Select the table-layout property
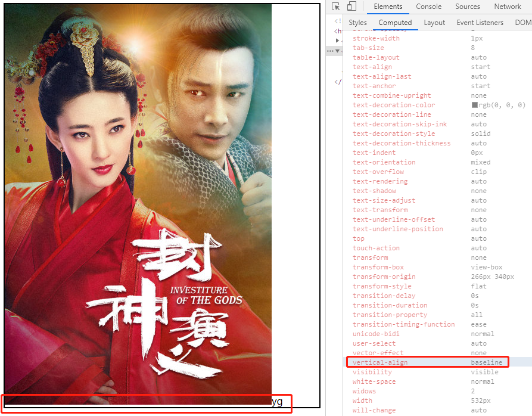532x416 pixels. pos(376,57)
